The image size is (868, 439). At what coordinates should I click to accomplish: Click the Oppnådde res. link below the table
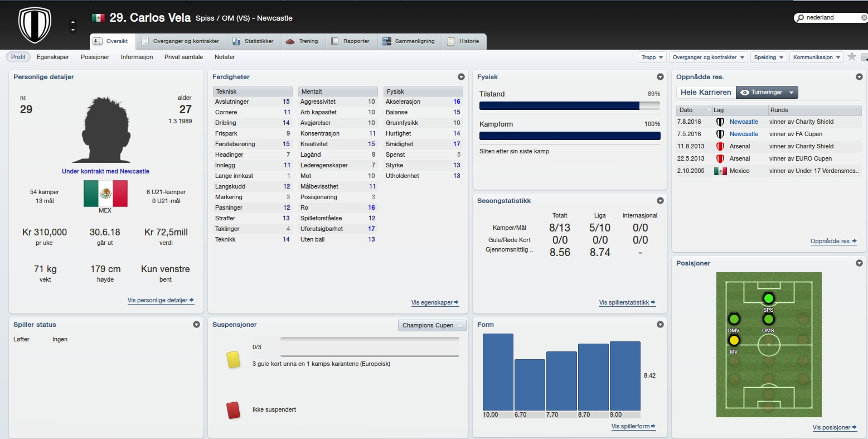[833, 241]
